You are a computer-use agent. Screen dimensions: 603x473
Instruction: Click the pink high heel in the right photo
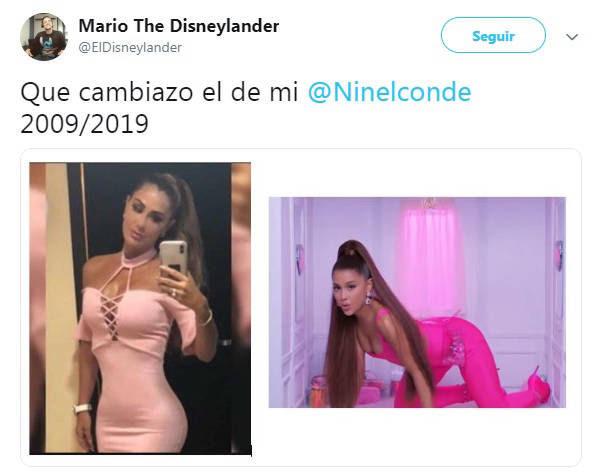click(539, 385)
